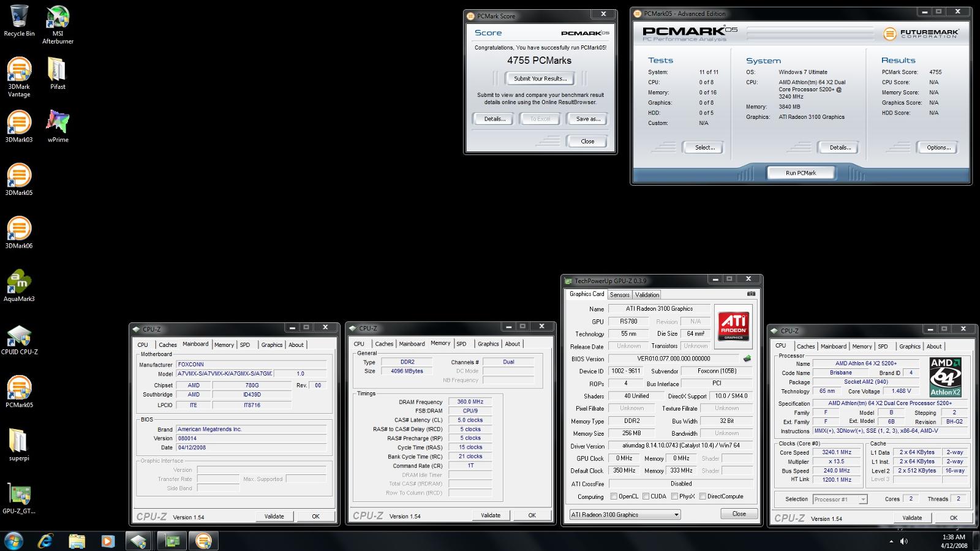Open Mainboard tab in right CPU-Z window
Viewport: 980px width, 551px height.
pyautogui.click(x=833, y=346)
